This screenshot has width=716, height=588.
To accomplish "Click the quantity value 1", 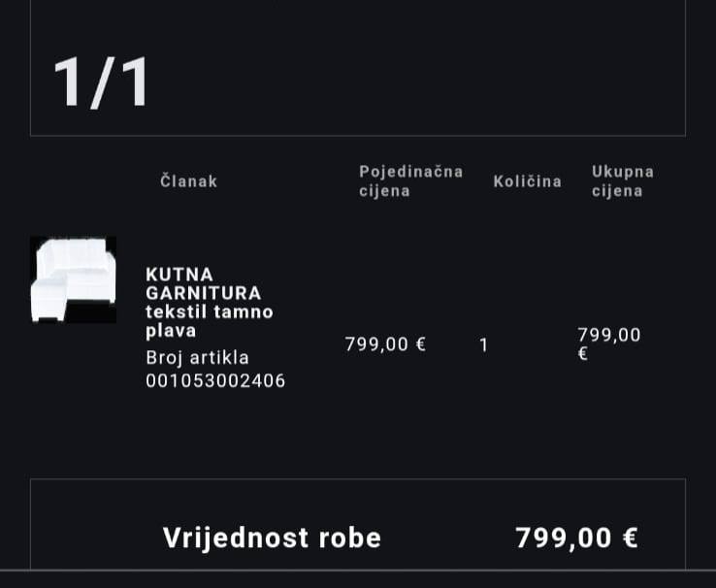I will click(x=484, y=345).
